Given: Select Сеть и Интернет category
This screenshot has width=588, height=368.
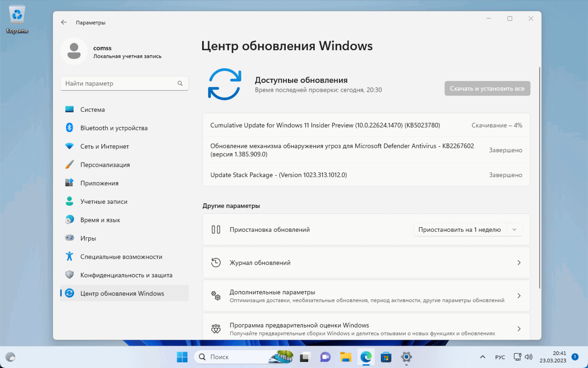Looking at the screenshot, I should click(x=124, y=146).
